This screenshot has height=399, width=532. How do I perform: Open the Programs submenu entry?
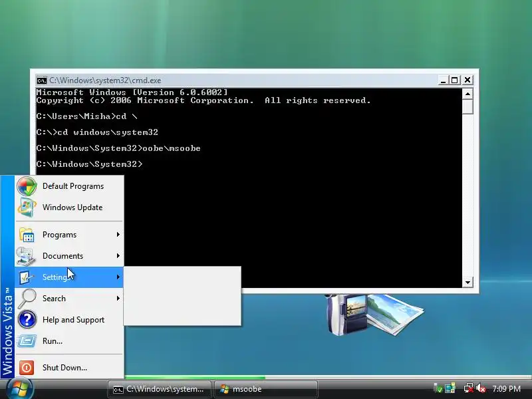[69, 235]
